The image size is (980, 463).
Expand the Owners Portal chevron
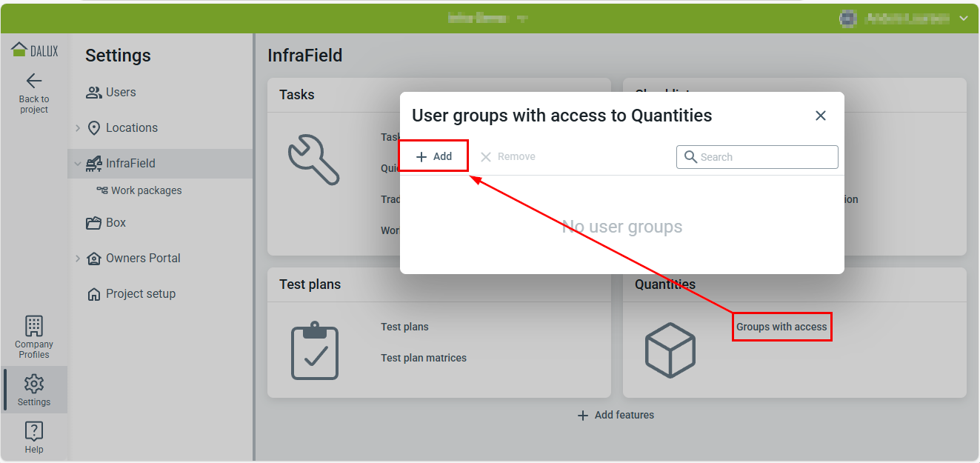pos(78,259)
